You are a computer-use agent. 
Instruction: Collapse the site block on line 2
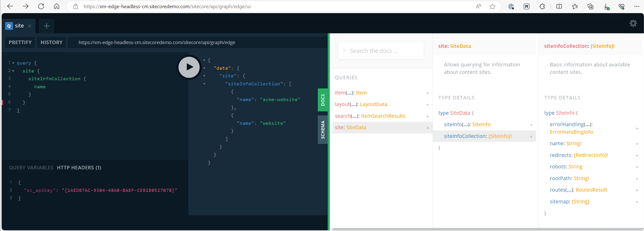point(13,71)
